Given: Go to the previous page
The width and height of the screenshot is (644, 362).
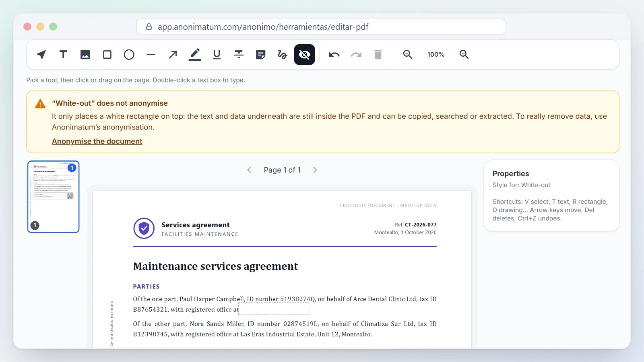Looking at the screenshot, I should click(249, 170).
